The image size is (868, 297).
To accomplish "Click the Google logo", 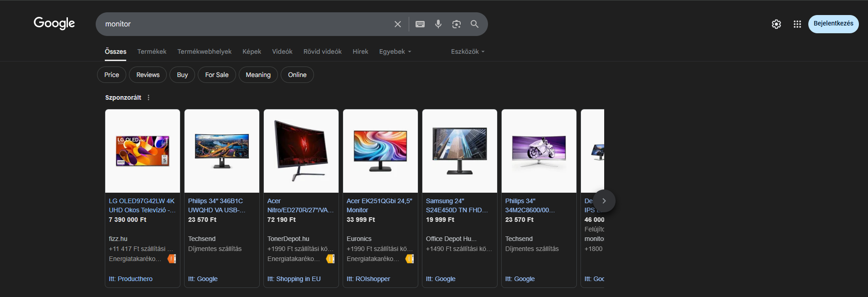I will (54, 23).
